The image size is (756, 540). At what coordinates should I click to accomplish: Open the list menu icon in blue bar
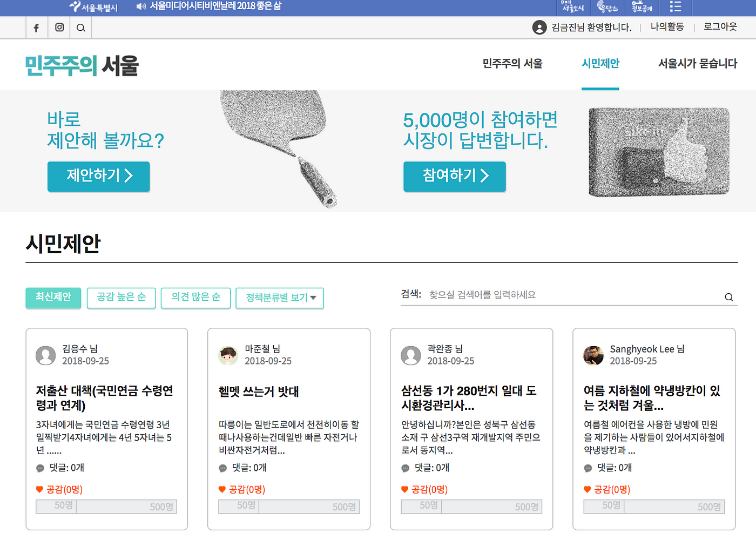[x=676, y=7]
